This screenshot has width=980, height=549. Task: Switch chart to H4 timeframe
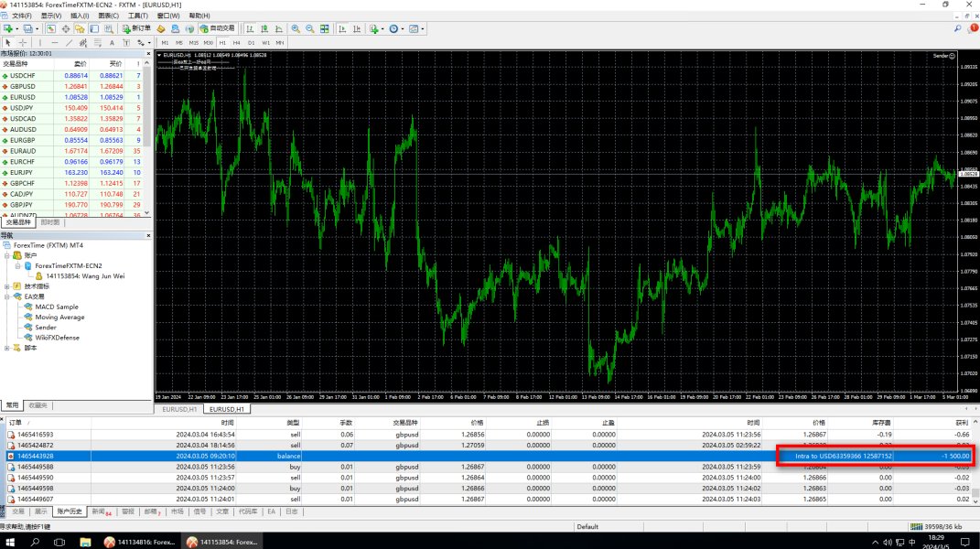pos(236,42)
